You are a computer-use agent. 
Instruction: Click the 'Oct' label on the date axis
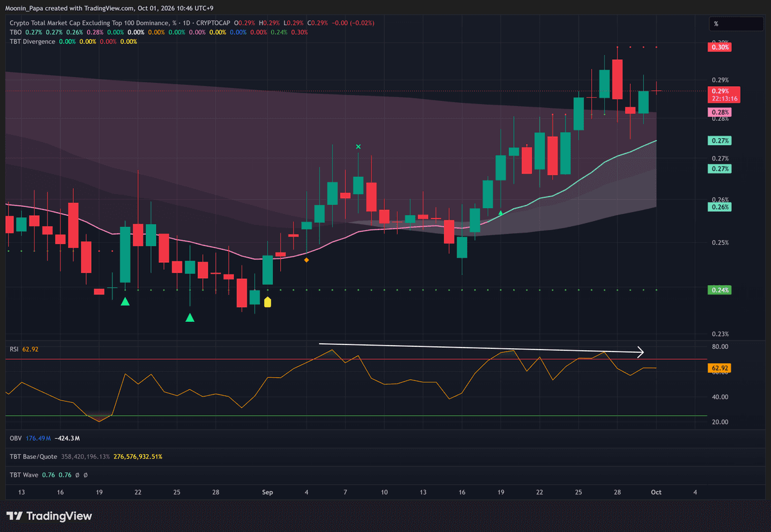[656, 492]
